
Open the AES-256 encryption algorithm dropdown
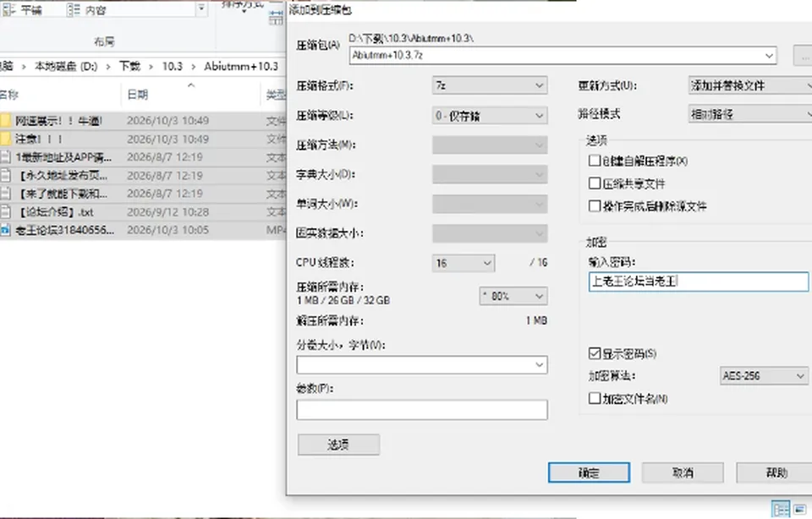[x=764, y=375]
